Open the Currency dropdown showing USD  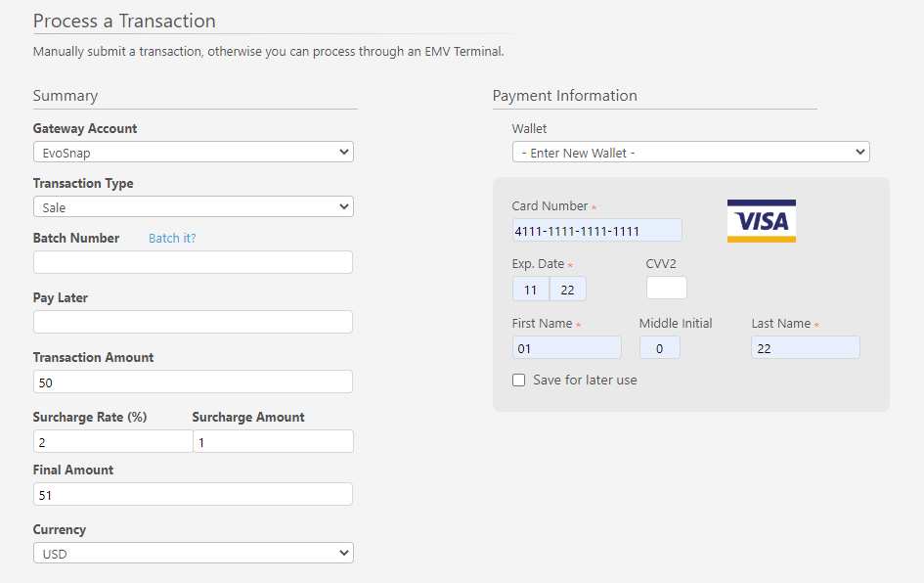coord(194,553)
